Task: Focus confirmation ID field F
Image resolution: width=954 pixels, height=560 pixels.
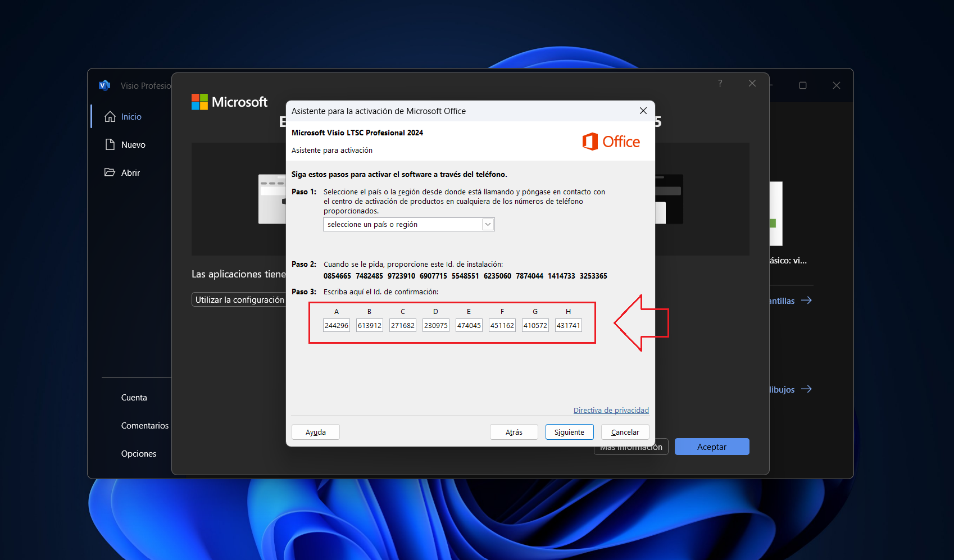Action: pyautogui.click(x=502, y=325)
